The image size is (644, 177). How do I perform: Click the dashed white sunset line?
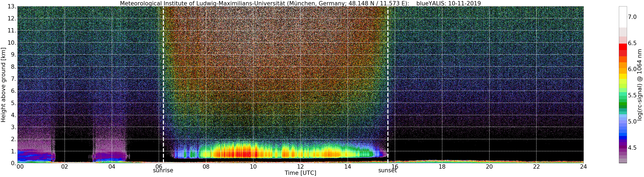388,85
